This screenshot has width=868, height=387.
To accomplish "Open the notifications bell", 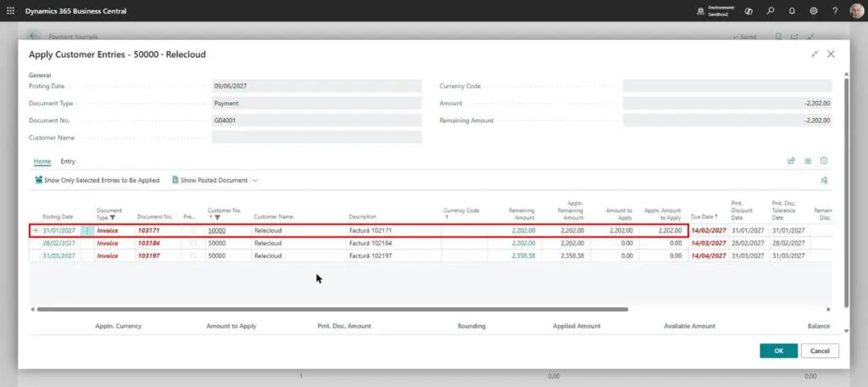I will (x=792, y=10).
